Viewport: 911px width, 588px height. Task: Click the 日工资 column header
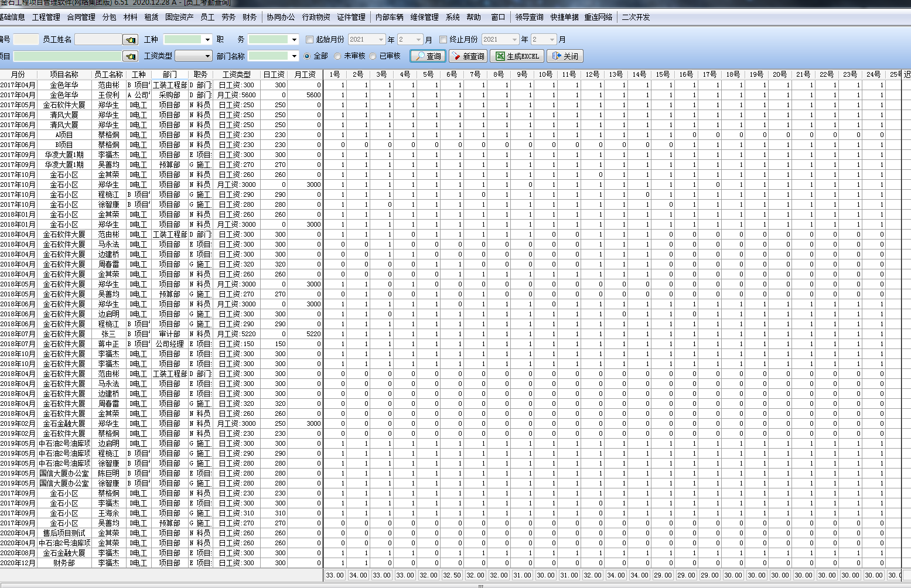[x=274, y=75]
